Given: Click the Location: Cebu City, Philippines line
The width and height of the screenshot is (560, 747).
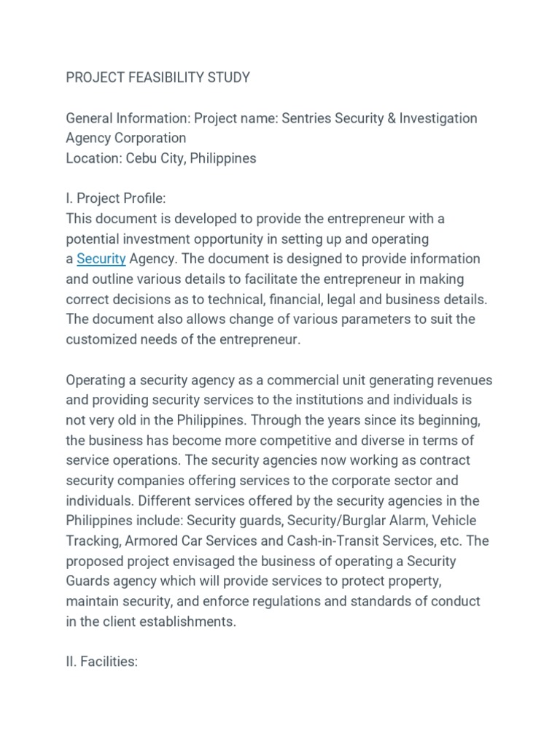Looking at the screenshot, I should 161,158.
